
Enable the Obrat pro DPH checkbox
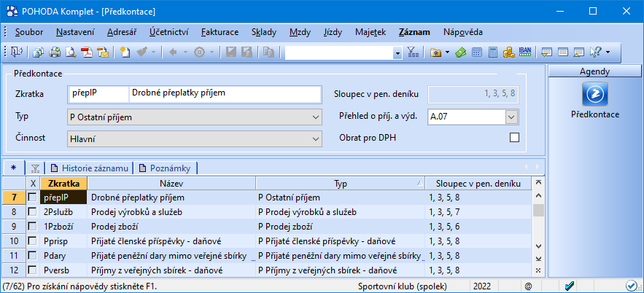click(x=514, y=138)
